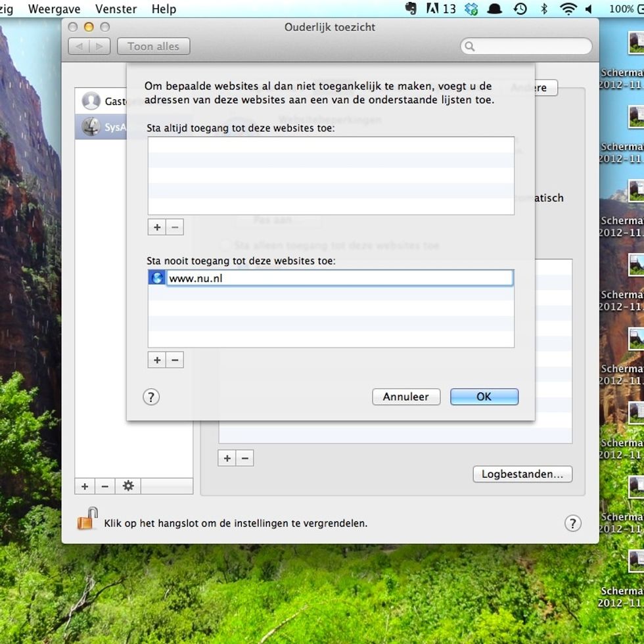Open the Dropbox menu bar icon
The image size is (644, 644).
click(471, 9)
